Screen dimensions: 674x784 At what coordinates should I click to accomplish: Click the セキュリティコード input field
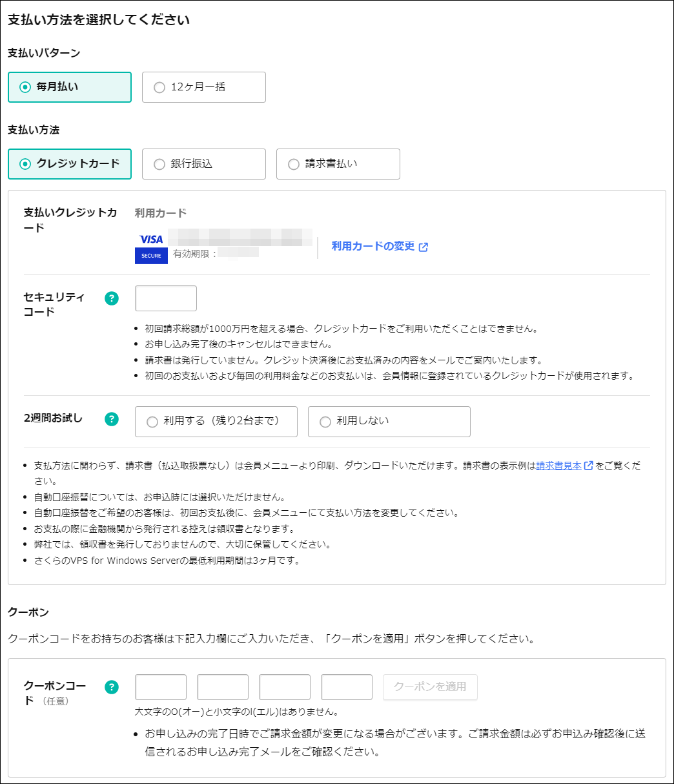coord(165,298)
